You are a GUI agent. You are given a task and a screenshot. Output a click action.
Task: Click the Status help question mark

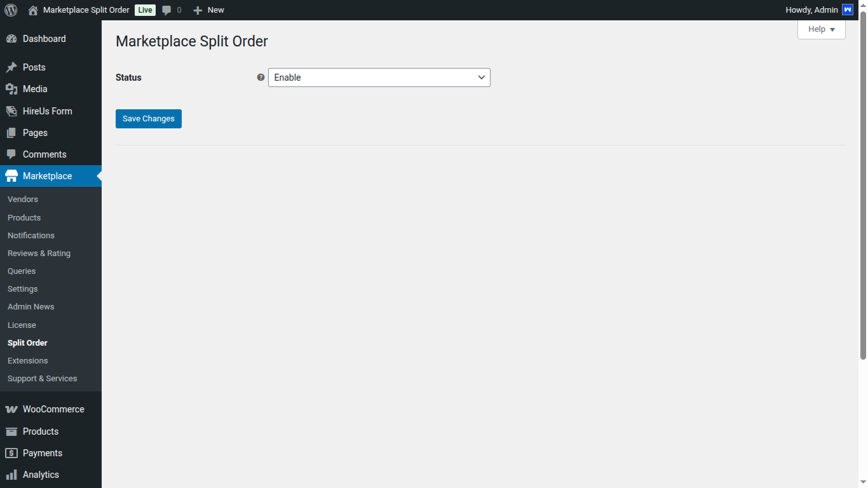pos(261,77)
